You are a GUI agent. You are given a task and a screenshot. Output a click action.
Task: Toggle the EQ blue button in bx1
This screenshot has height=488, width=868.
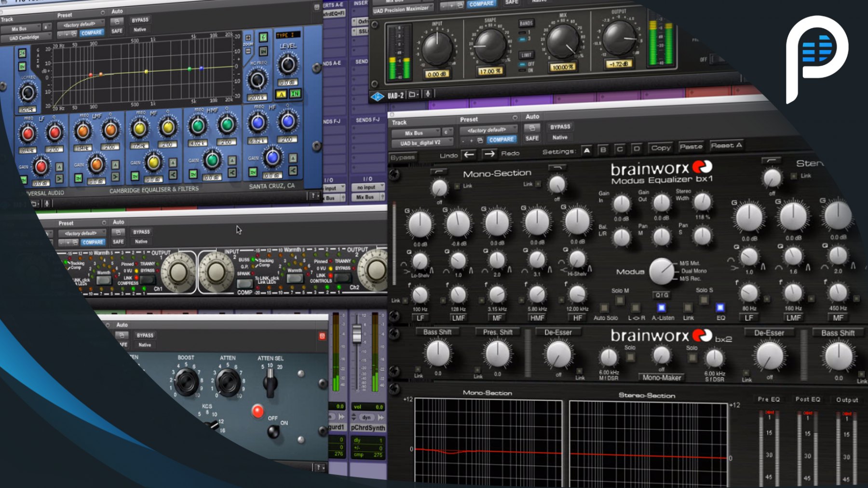click(720, 307)
